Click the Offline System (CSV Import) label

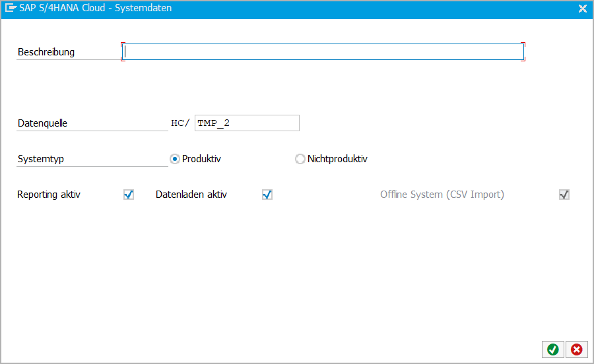pyautogui.click(x=442, y=195)
